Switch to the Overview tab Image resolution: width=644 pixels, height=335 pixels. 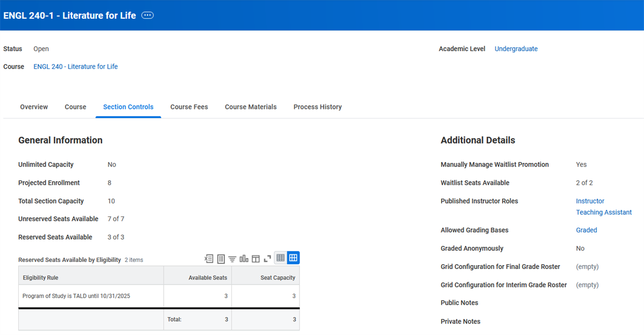coord(34,107)
